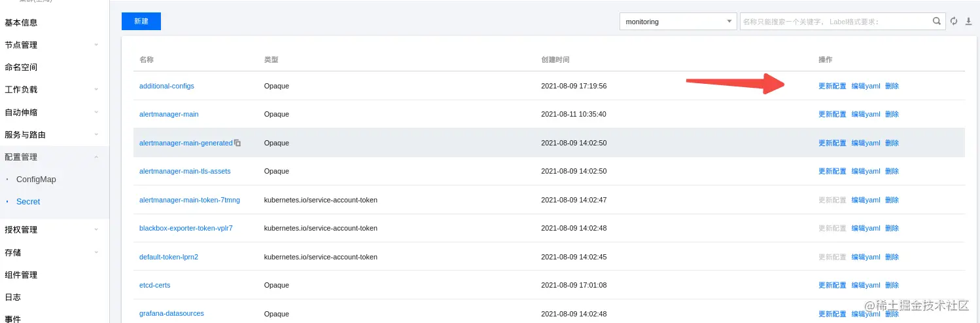Click 删除 for blackbox-exporter-token-vplr7
The height and width of the screenshot is (323, 980).
tap(892, 228)
